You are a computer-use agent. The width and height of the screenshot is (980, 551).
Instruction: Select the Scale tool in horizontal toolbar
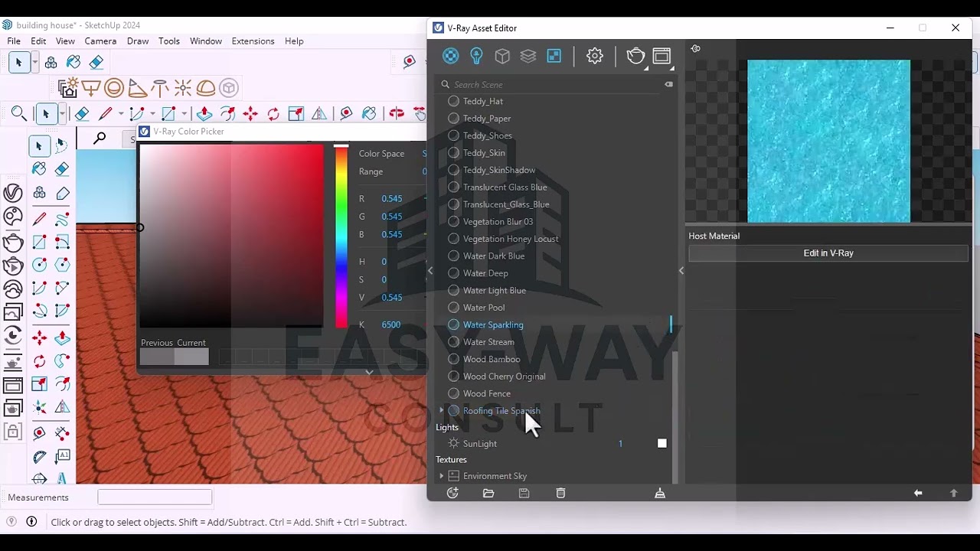pos(296,114)
